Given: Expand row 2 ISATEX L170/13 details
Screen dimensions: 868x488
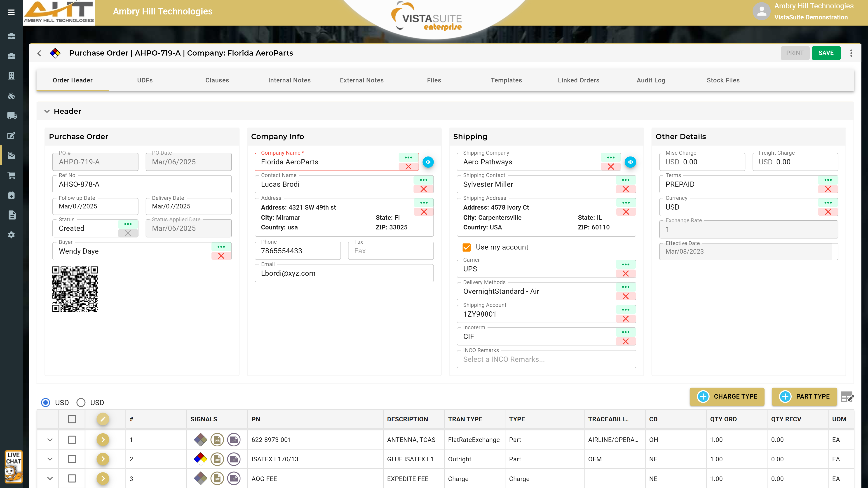Looking at the screenshot, I should (50, 459).
